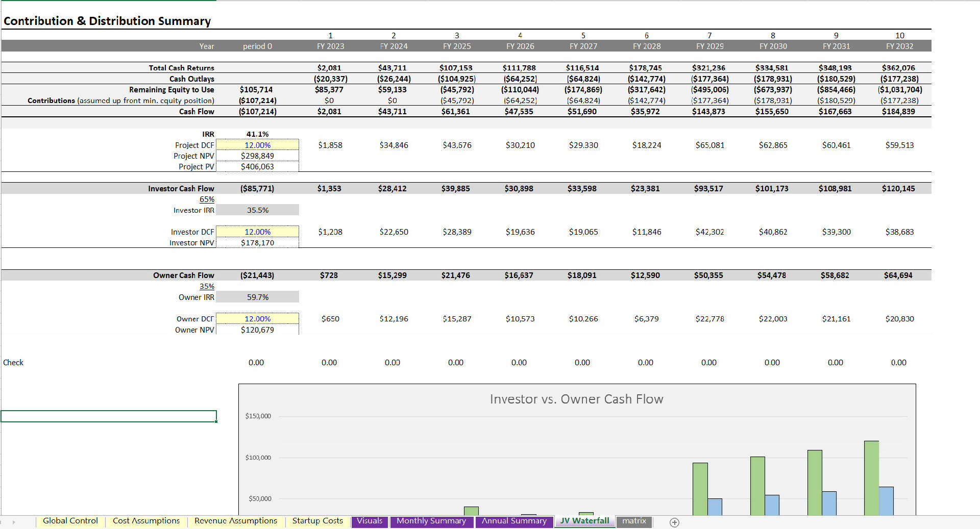The image size is (980, 529).
Task: Select Investor Cash Flow ($85,771) cell
Action: pos(257,188)
